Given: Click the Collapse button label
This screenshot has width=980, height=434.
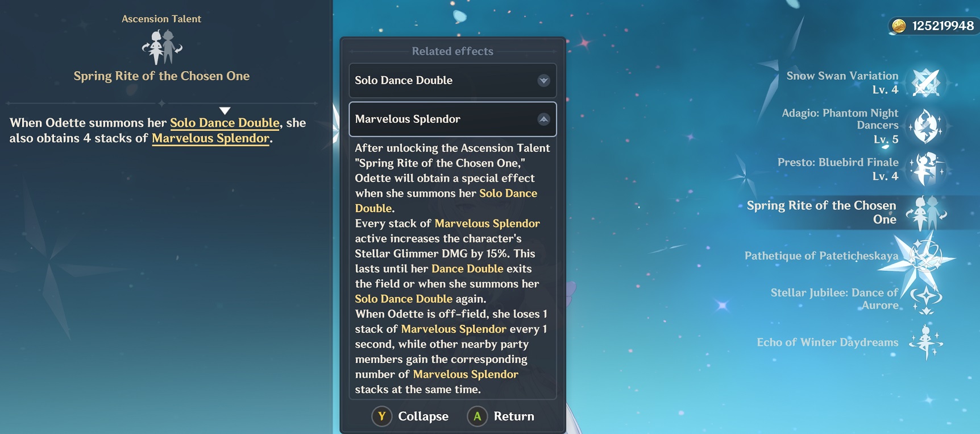Looking at the screenshot, I should tap(423, 416).
